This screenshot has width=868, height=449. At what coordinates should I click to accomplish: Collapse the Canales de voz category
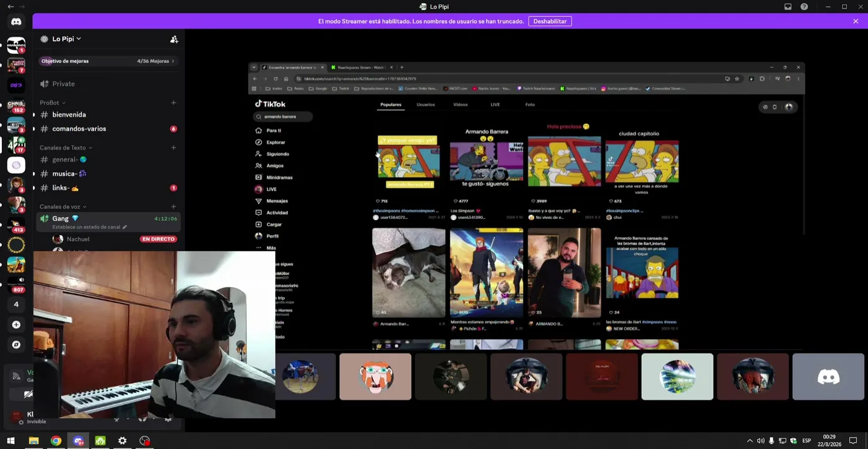(63, 206)
